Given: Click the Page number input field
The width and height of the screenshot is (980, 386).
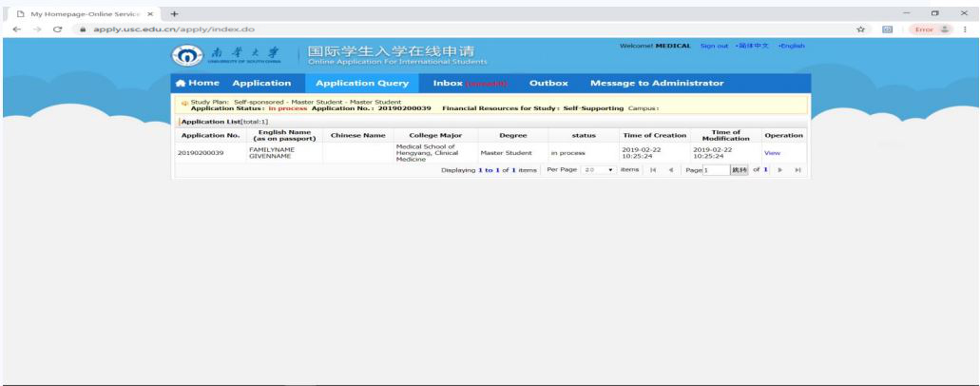Looking at the screenshot, I should [x=715, y=169].
